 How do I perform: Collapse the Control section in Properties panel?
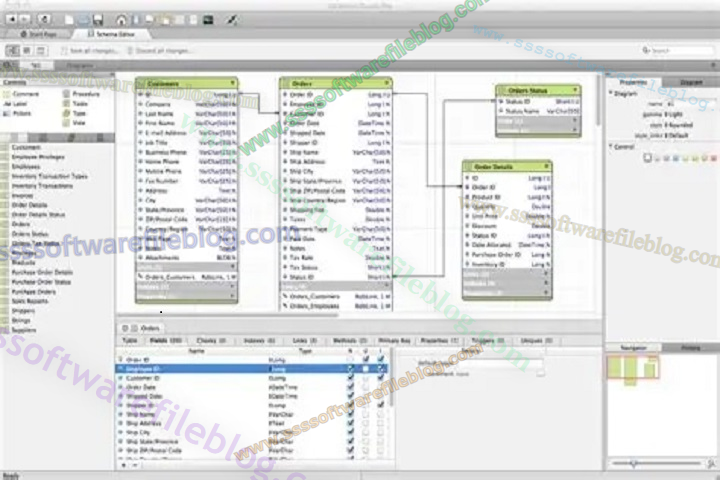611,147
